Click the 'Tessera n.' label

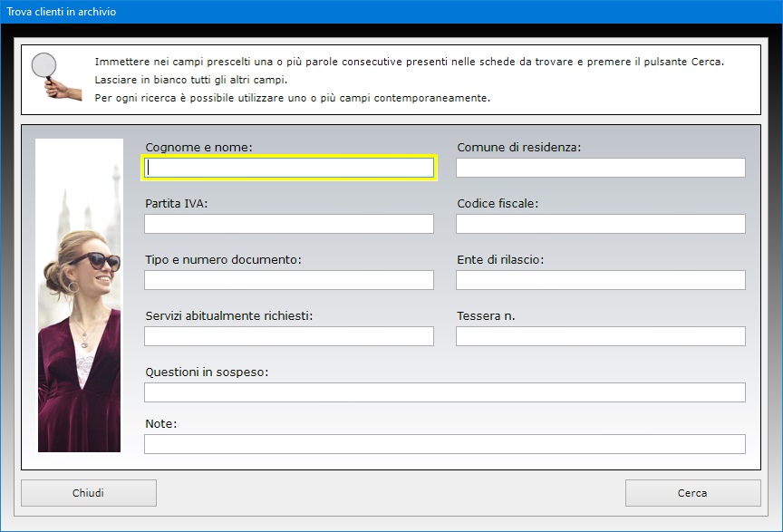tap(486, 315)
